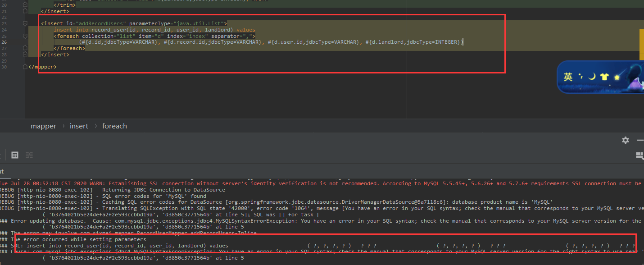Click '#{d.landlord,jdbcType=INTEGER}' parameter
The width and height of the screenshot is (644, 265).
(x=413, y=42)
